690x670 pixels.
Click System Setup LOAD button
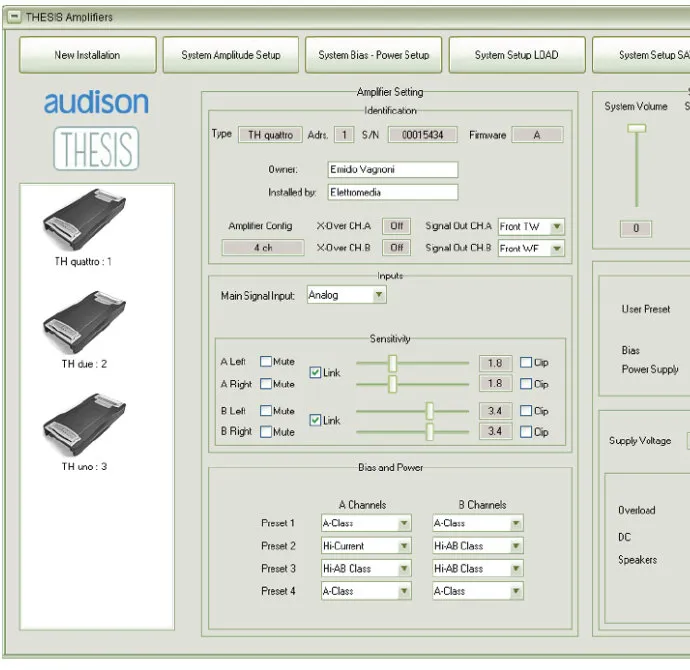point(517,55)
